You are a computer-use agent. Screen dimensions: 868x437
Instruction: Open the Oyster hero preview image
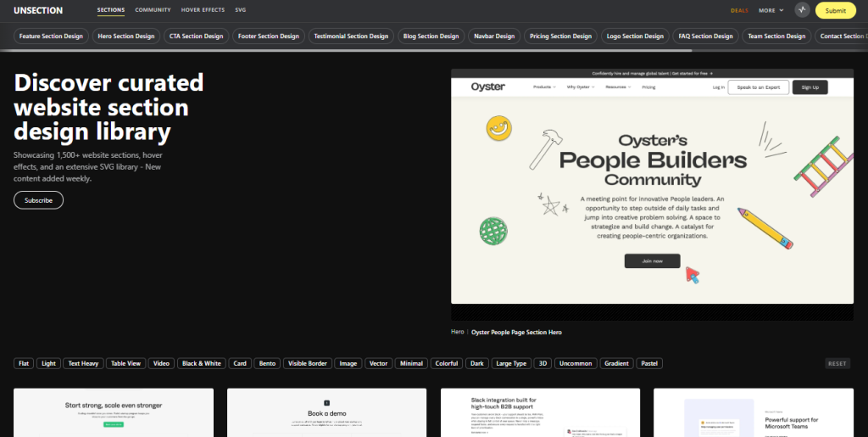coord(652,194)
